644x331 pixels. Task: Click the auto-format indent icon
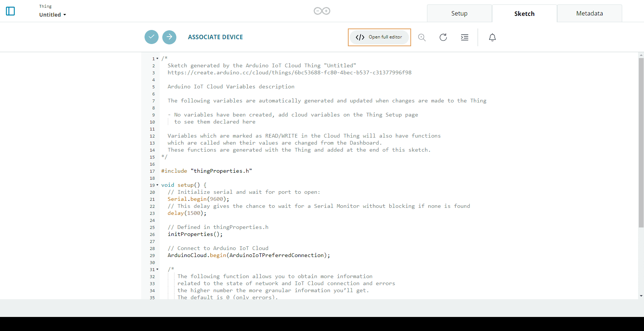pyautogui.click(x=465, y=37)
